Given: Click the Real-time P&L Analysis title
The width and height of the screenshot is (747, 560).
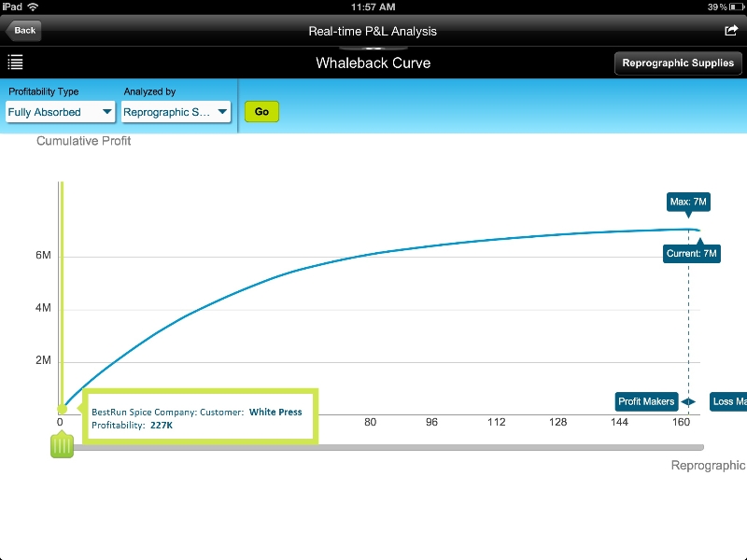Looking at the screenshot, I should [373, 32].
